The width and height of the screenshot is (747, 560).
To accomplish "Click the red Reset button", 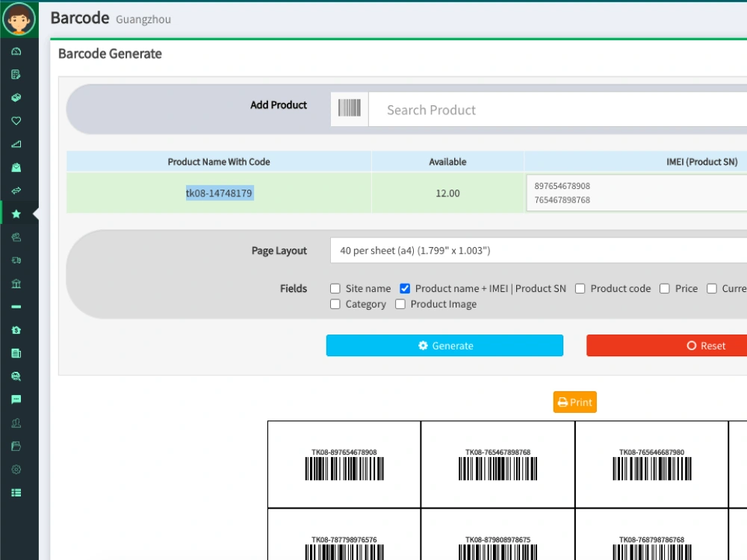I will pyautogui.click(x=667, y=346).
